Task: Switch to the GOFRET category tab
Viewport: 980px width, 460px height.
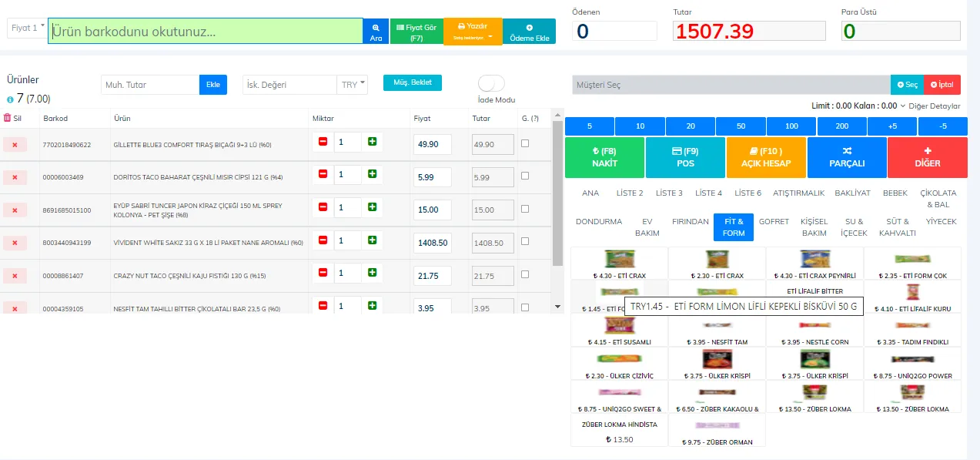Action: 774,221
